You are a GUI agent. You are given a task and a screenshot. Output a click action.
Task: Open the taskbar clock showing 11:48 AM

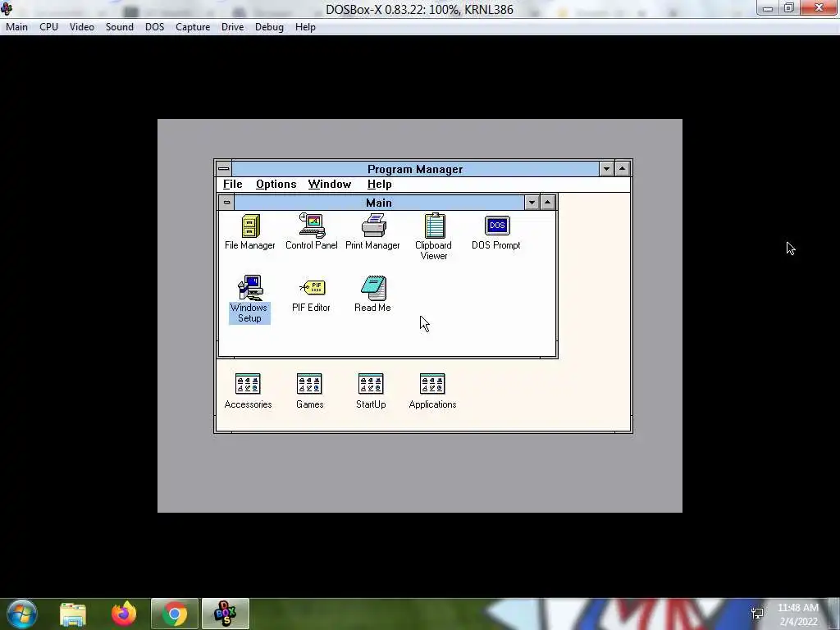(x=798, y=614)
